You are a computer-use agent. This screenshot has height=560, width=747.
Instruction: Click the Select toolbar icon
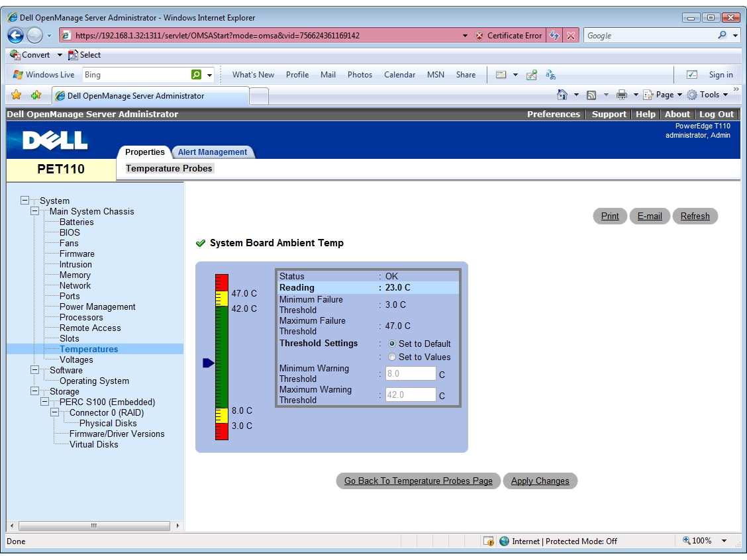73,55
